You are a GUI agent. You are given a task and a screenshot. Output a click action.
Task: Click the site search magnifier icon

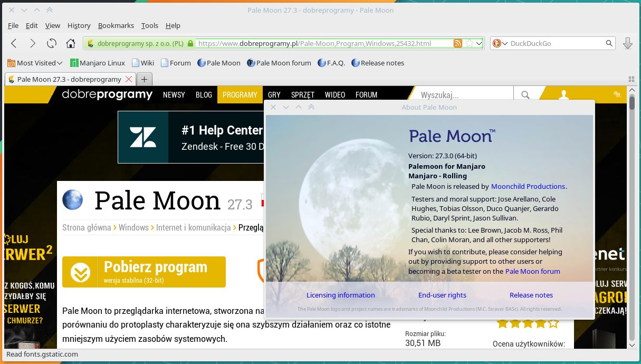525,95
